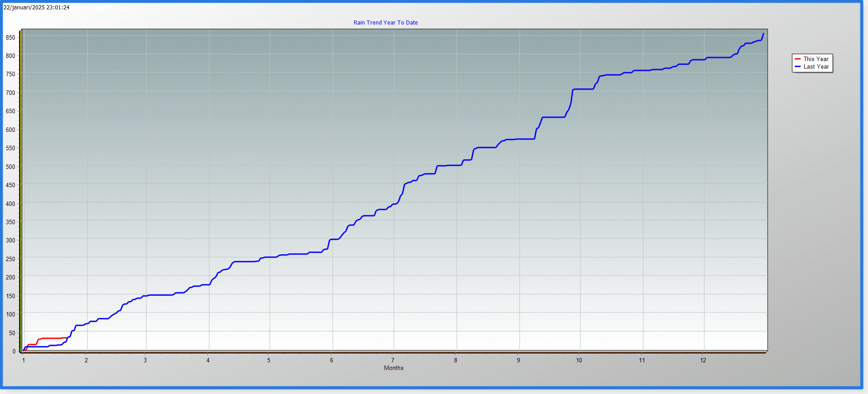The width and height of the screenshot is (868, 394).
Task: Click month 11 on the x-axis
Action: pos(642,360)
